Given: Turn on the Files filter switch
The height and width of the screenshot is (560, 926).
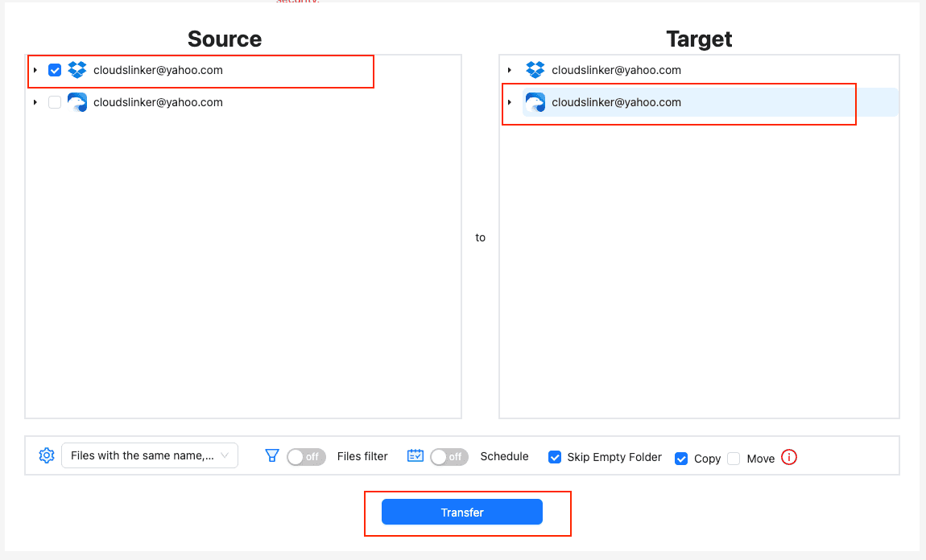Looking at the screenshot, I should [x=306, y=457].
